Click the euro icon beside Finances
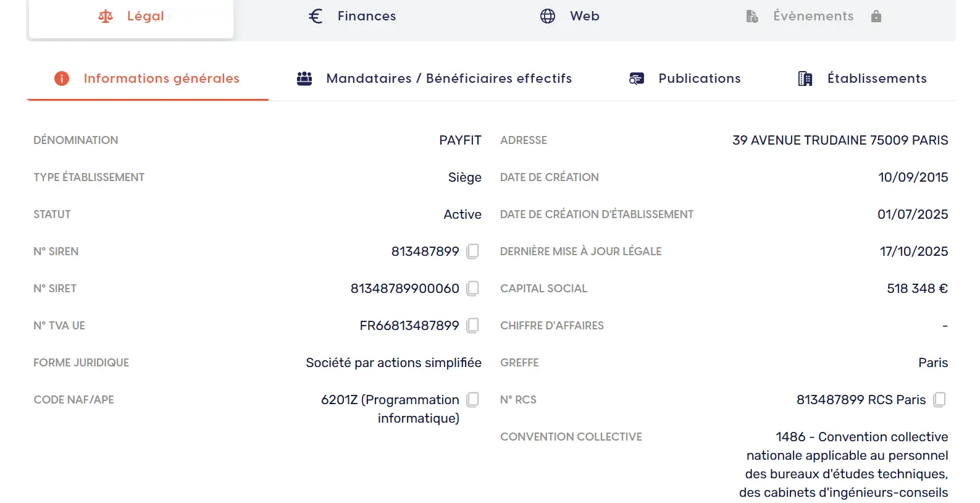 [x=316, y=16]
